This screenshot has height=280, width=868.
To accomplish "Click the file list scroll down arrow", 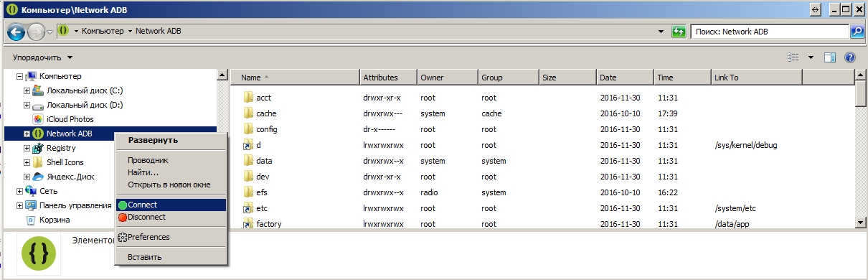I will (862, 223).
